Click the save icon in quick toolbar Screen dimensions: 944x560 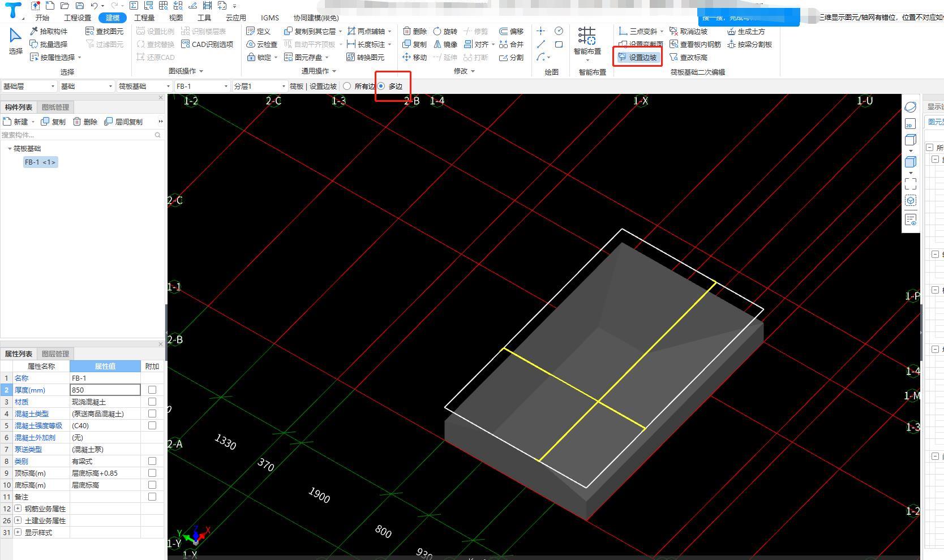79,6
